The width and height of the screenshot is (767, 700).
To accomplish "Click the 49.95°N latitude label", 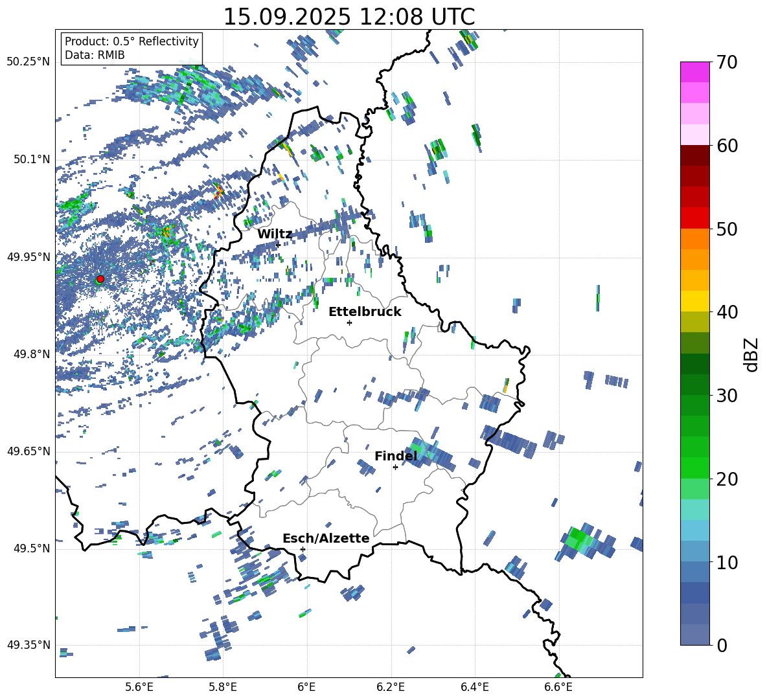I will pos(29,256).
